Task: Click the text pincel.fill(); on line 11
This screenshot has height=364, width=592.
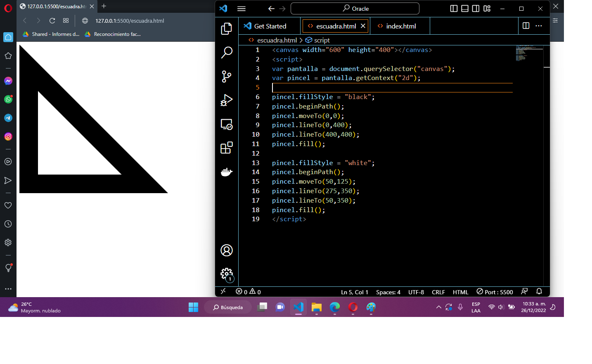Action: pyautogui.click(x=298, y=144)
